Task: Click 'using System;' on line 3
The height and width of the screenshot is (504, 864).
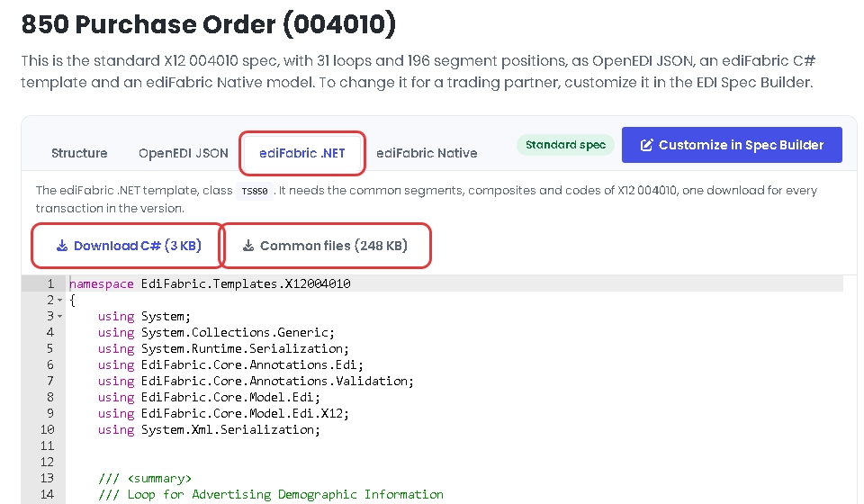Action: point(144,316)
